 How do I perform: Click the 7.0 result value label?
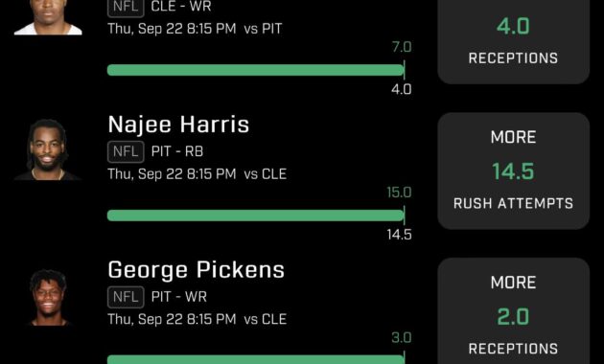pyautogui.click(x=402, y=47)
